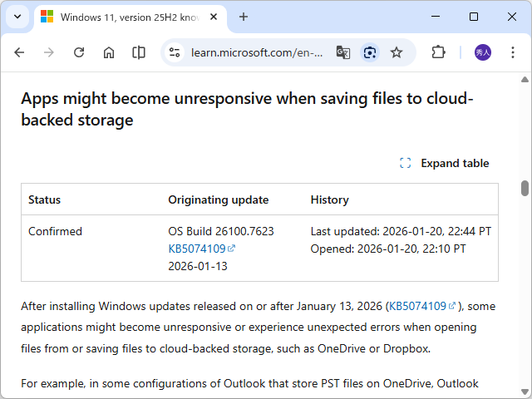The height and width of the screenshot is (399, 532).
Task: Reload the current page
Action: point(79,52)
